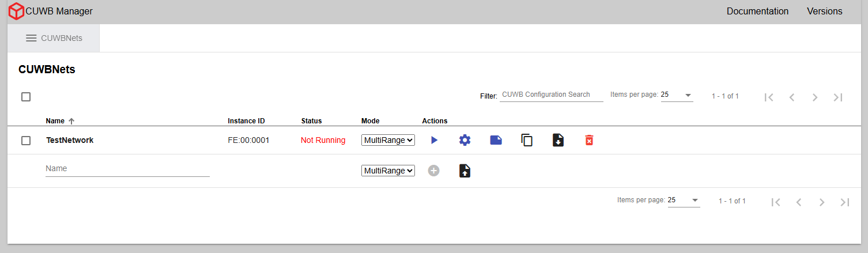Open the Versions menu link
The width and height of the screenshot is (868, 253).
pyautogui.click(x=824, y=11)
